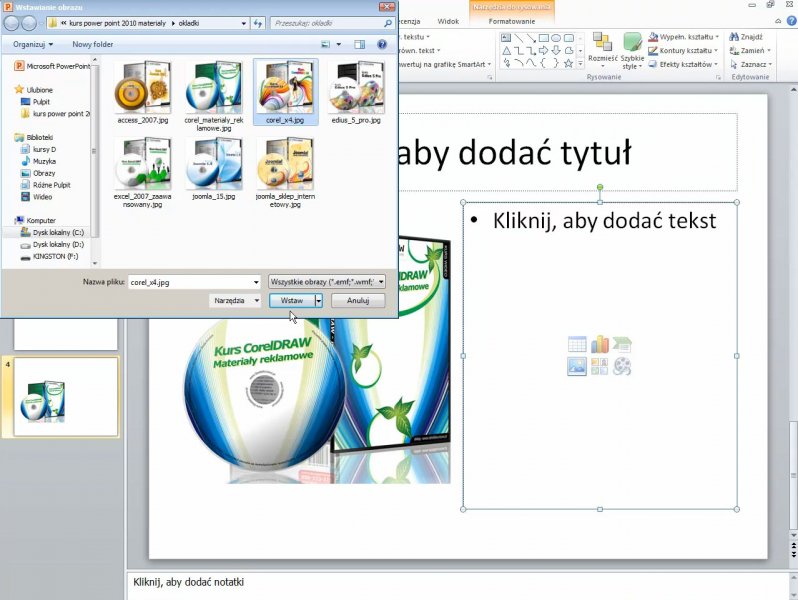Open the Widok ribbon tab
Screen dimensions: 798x600
449,20
